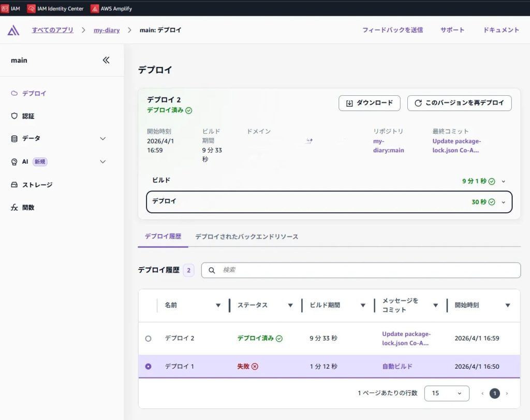Screen dimensions: 530x420
Task: Open the すべてのアプリ breadcrumb link
Action: (x=52, y=30)
